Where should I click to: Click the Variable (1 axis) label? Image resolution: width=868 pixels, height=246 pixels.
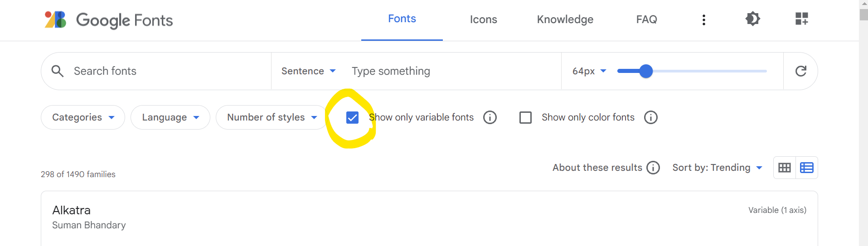[x=777, y=210]
